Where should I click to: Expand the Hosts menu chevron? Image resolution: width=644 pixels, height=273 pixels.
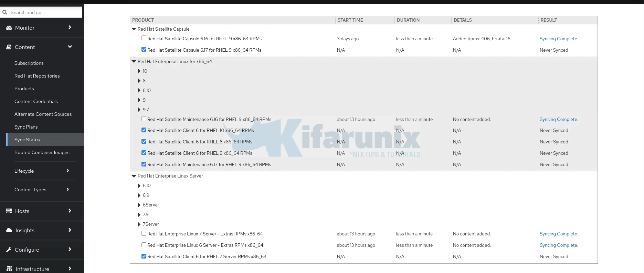tap(70, 211)
